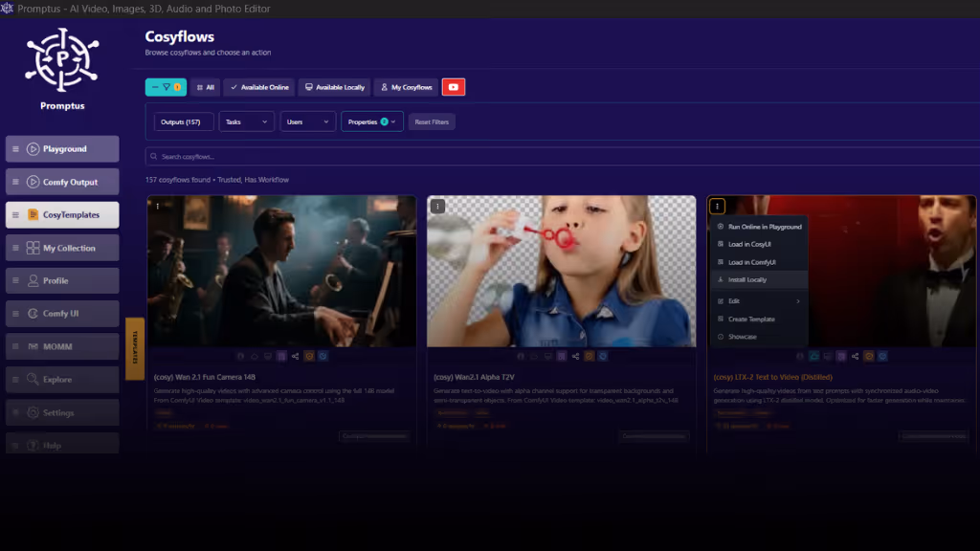Open the jazz pianist thumbnail

tap(282, 271)
